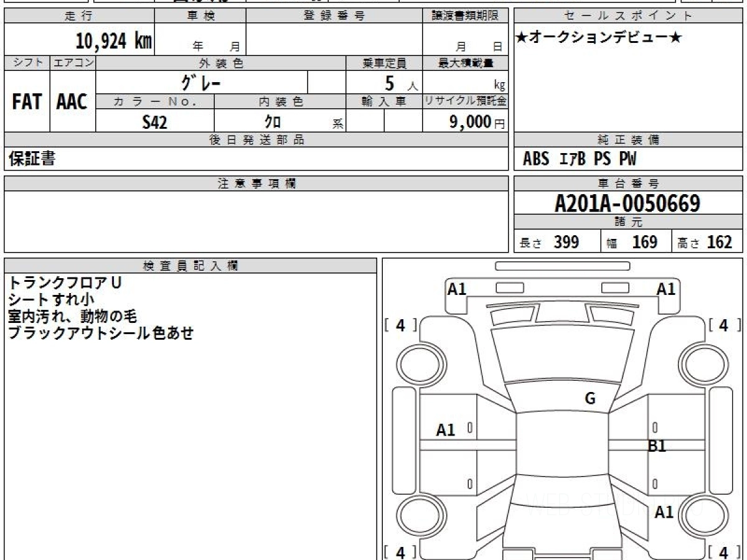Click the 5 人 seating capacity value
This screenshot has height=560, width=747.
point(401,83)
